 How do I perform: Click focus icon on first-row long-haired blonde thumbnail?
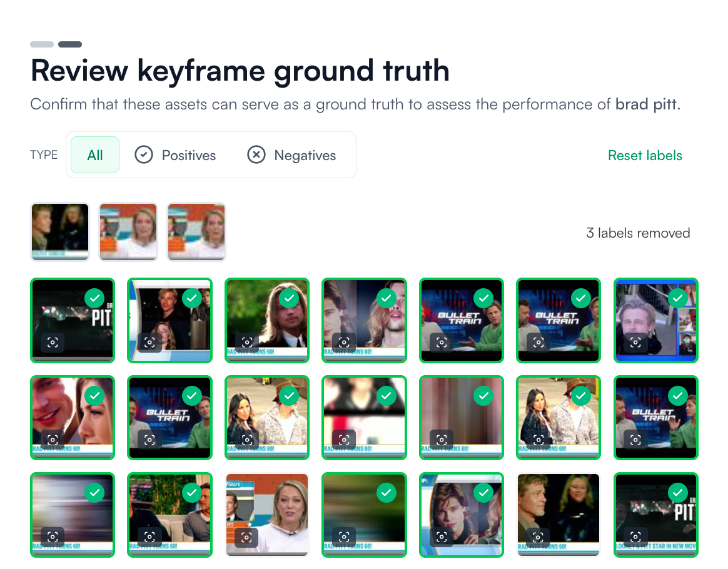point(247,342)
